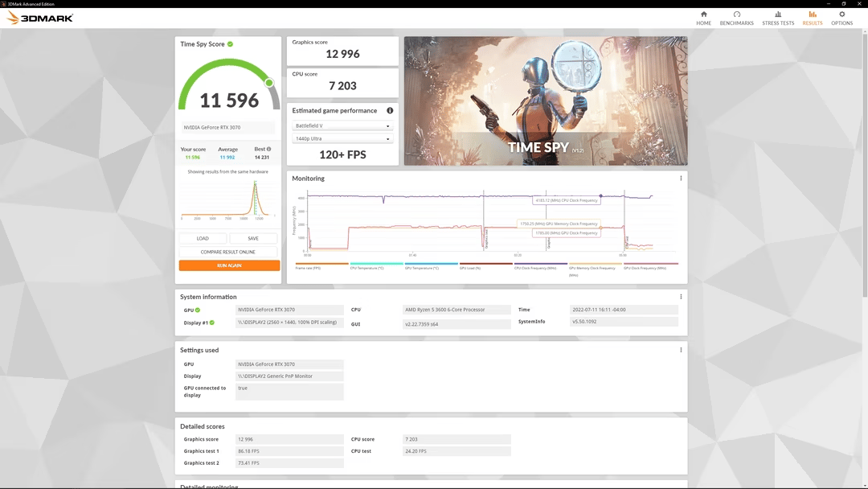Click the info icon for estimated game performance
This screenshot has height=489, width=868.
390,111
